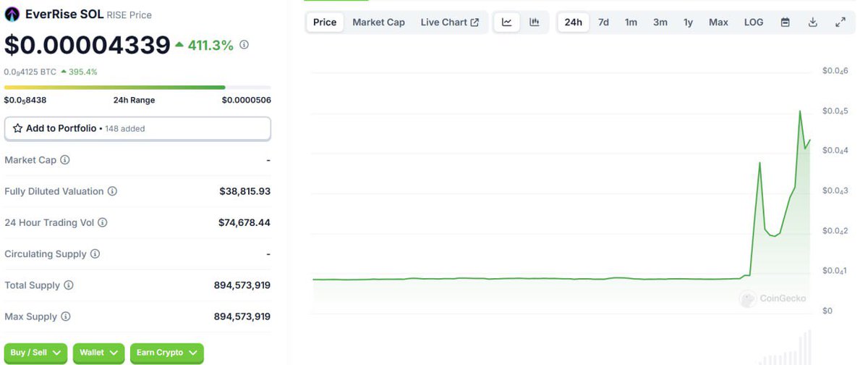The image size is (868, 365).
Task: Click the 24h Range label
Action: [134, 100]
